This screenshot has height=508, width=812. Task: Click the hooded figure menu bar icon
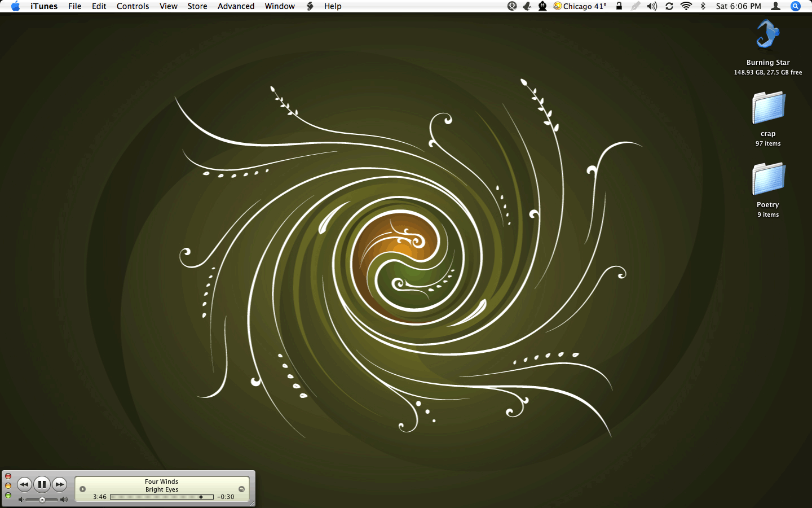(542, 6)
